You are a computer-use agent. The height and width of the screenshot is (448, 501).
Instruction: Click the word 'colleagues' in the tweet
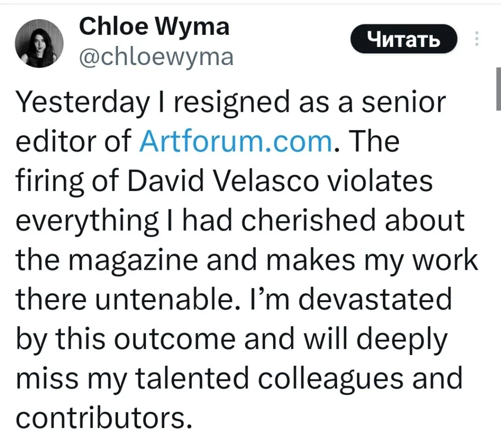[330, 379]
